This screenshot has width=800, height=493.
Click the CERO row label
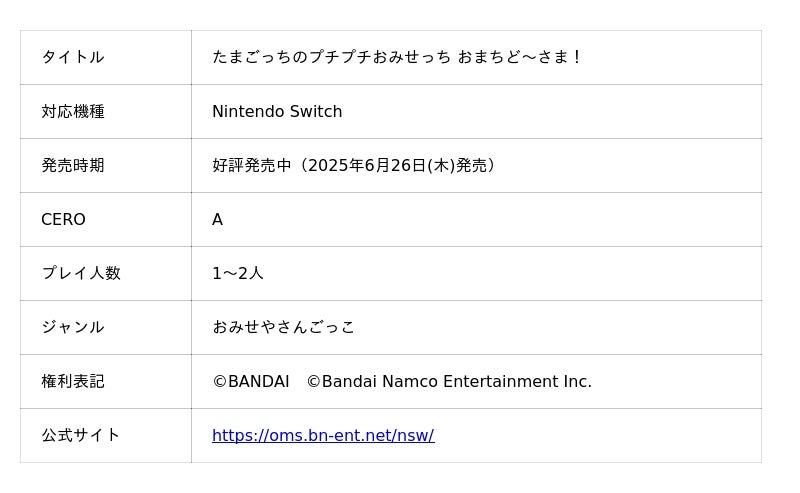63,220
